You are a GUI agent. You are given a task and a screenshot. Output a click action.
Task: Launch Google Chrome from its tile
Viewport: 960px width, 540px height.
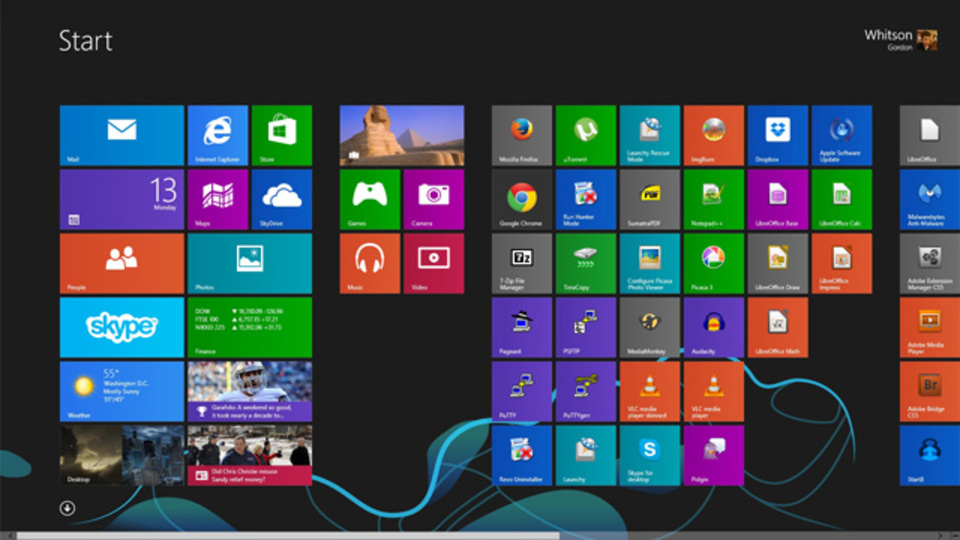click(x=521, y=199)
